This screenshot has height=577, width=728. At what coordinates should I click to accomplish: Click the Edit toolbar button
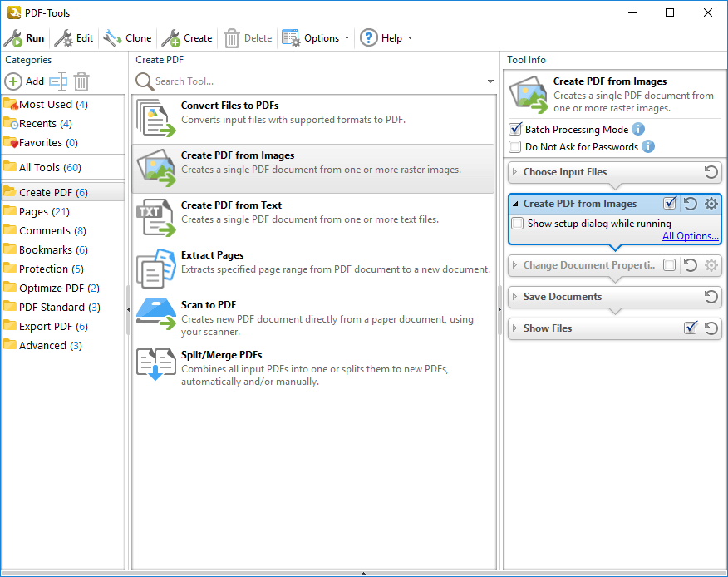(x=74, y=38)
